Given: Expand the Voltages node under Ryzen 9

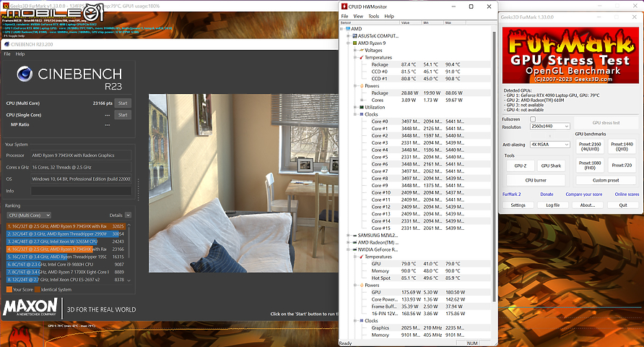Looking at the screenshot, I should (x=355, y=50).
